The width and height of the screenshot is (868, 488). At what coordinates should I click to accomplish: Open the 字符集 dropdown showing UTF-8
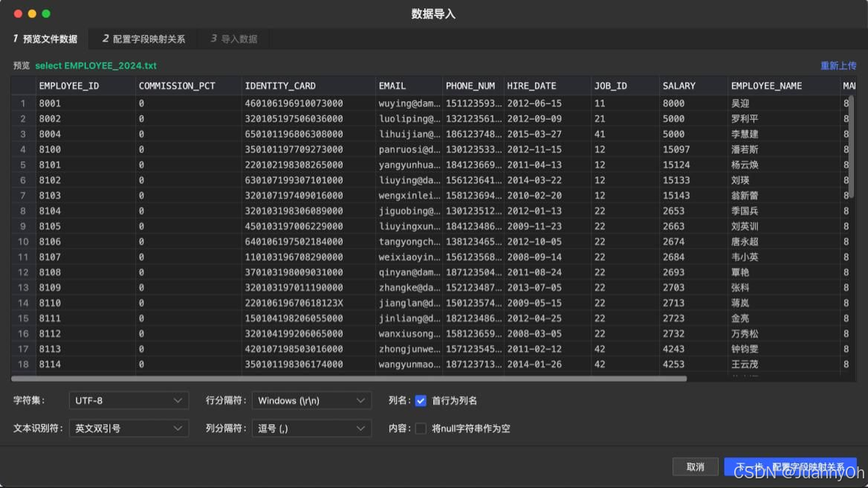128,400
